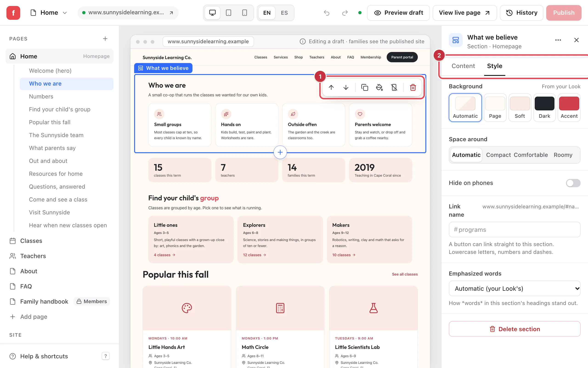
Task: Open History
Action: click(x=521, y=13)
